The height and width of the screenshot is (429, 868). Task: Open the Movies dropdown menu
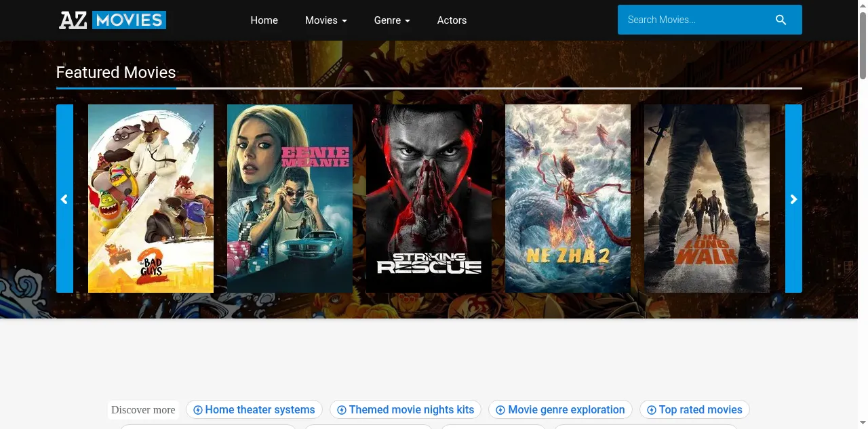point(326,20)
